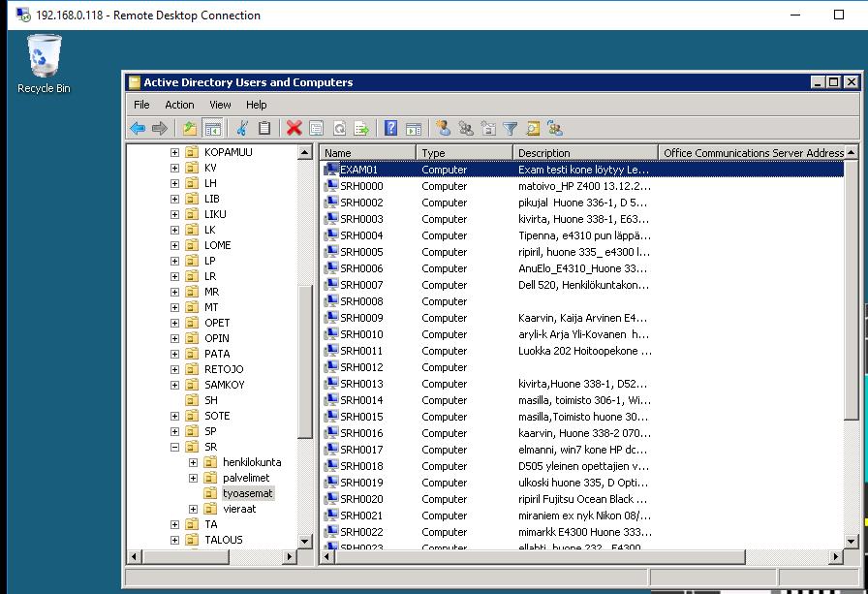This screenshot has width=868, height=594.
Task: Delete selected object with red X
Action: (x=294, y=129)
